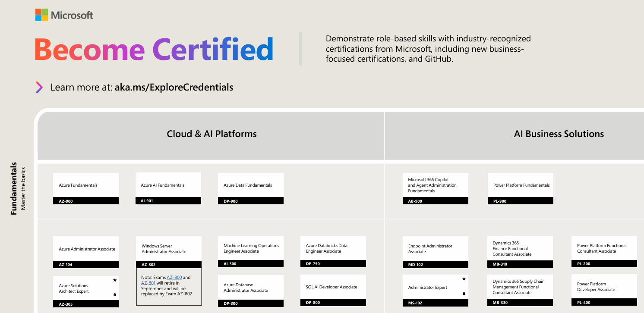Image resolution: width=644 pixels, height=313 pixels.
Task: Click the MD-102 exam code bar
Action: (435, 265)
